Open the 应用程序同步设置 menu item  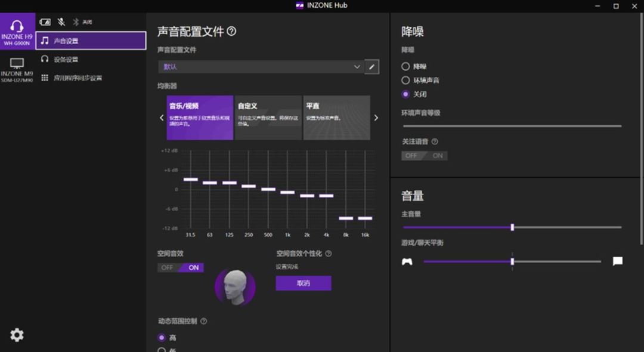(x=91, y=78)
